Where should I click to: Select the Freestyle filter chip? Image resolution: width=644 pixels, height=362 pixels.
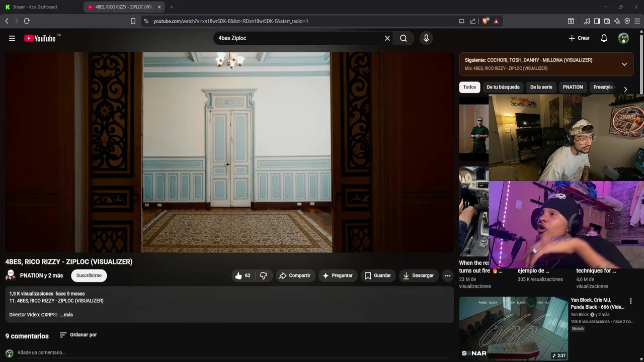pyautogui.click(x=602, y=87)
